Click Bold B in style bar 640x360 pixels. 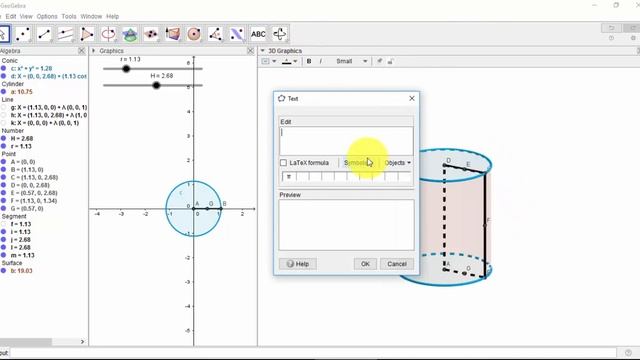pyautogui.click(x=309, y=61)
